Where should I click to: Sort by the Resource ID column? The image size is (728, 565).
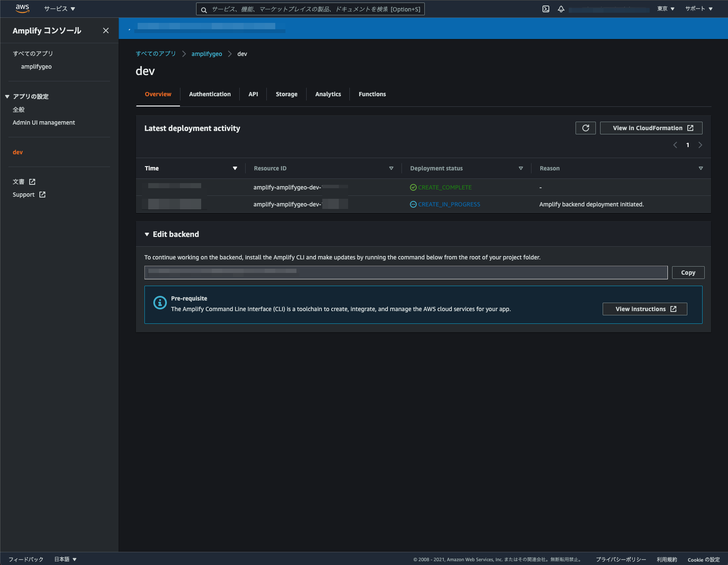(x=391, y=168)
